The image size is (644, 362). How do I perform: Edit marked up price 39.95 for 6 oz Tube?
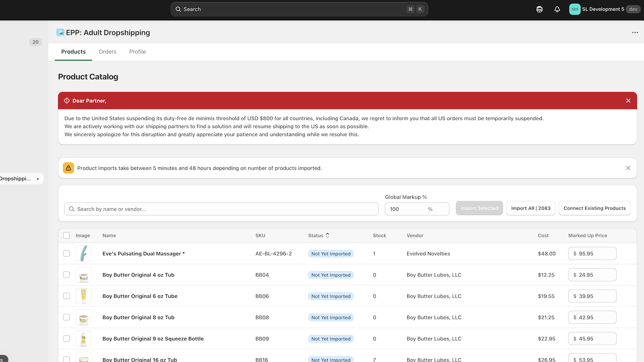click(x=592, y=296)
